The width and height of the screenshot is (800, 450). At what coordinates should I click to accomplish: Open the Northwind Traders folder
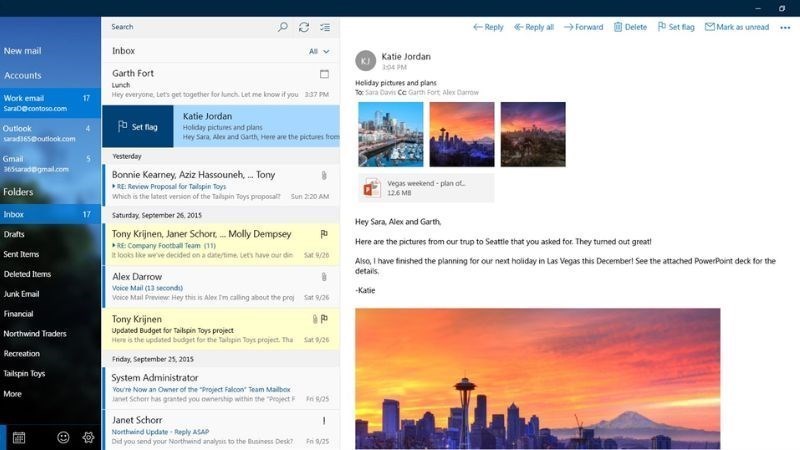tap(35, 334)
